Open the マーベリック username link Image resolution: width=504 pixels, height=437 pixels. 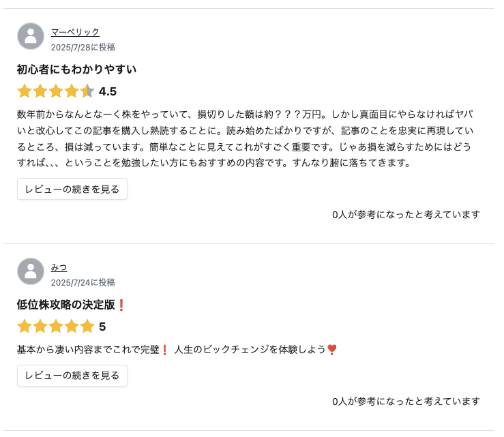pyautogui.click(x=75, y=32)
